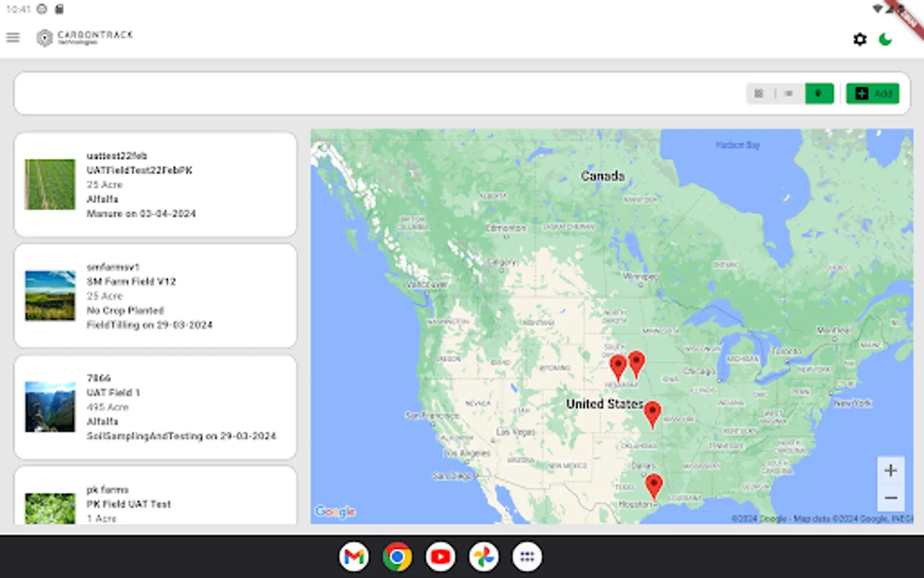Click the 'smfarmsv1' farm name
924x578 pixels.
113,267
